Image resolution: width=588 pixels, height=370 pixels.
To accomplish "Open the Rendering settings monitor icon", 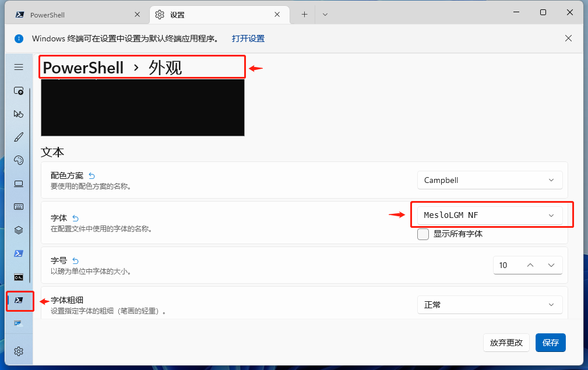I will [19, 184].
